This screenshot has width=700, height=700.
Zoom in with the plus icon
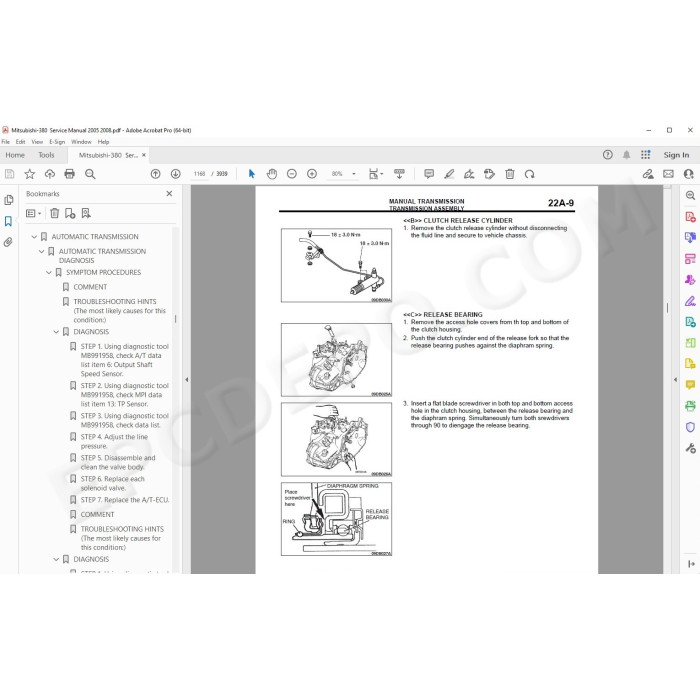coord(312,174)
